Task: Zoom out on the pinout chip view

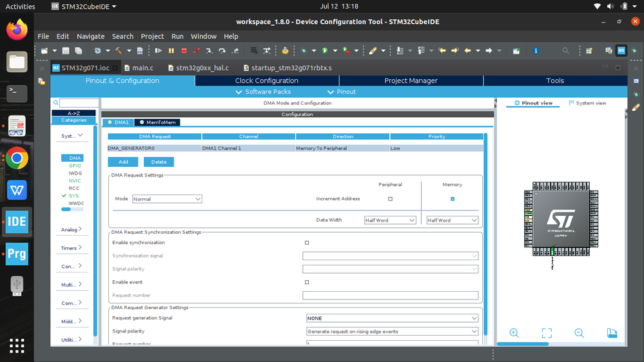Action: tap(579, 333)
